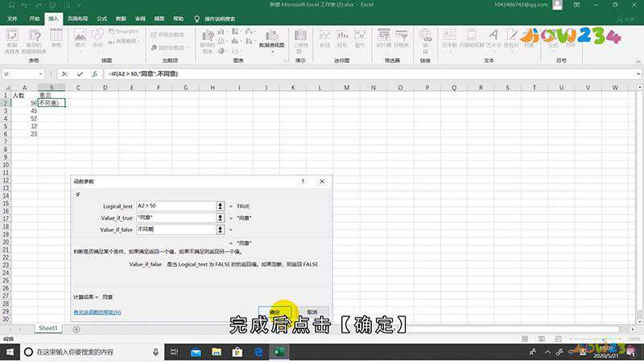
Task: Open the Charts group dialog launcher
Action: tap(285, 61)
